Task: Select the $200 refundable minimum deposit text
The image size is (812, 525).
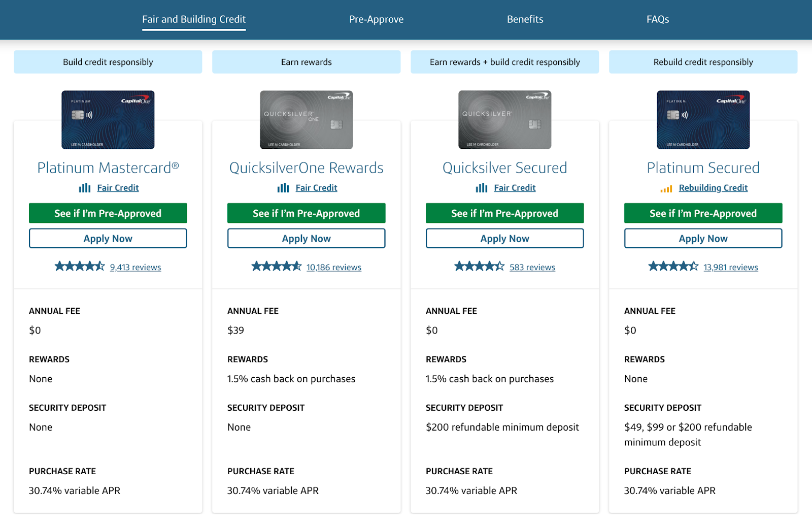Action: pos(502,428)
